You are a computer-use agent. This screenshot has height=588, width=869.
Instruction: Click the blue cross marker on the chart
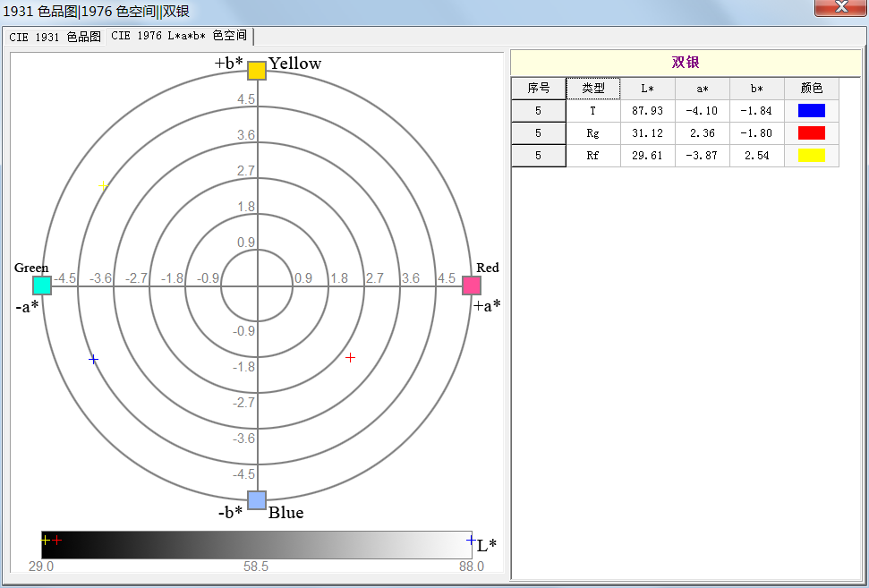click(x=93, y=360)
